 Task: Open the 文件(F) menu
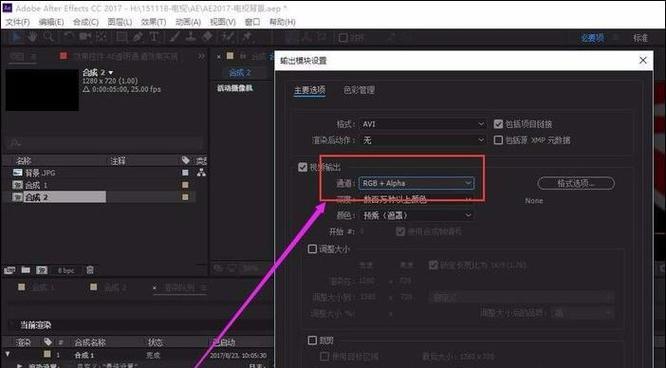click(18, 22)
